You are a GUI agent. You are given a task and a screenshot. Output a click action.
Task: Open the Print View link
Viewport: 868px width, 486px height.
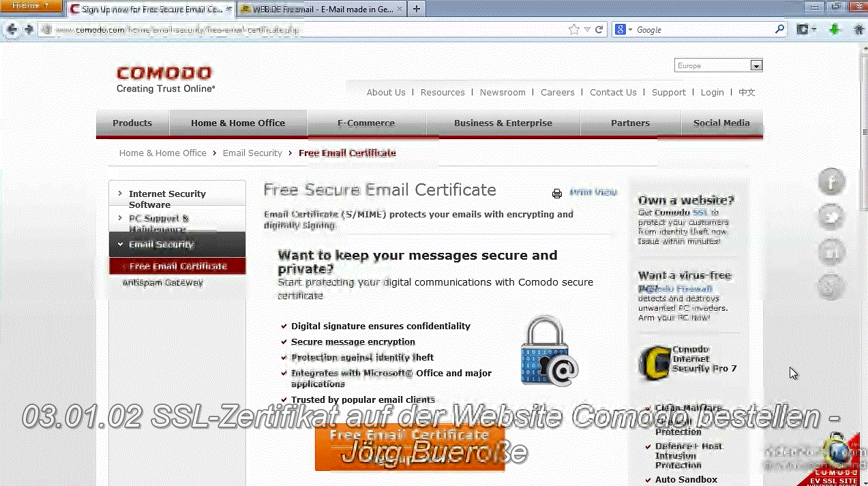593,192
